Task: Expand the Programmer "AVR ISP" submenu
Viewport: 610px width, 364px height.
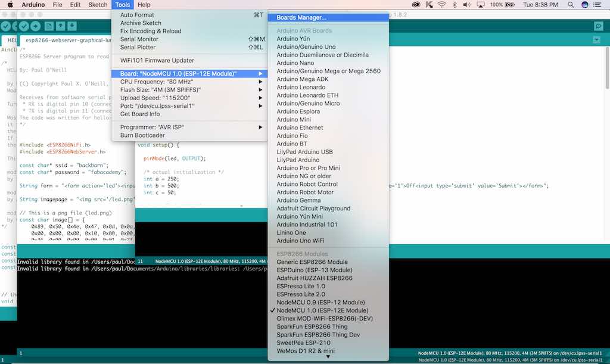Action: 189,127
